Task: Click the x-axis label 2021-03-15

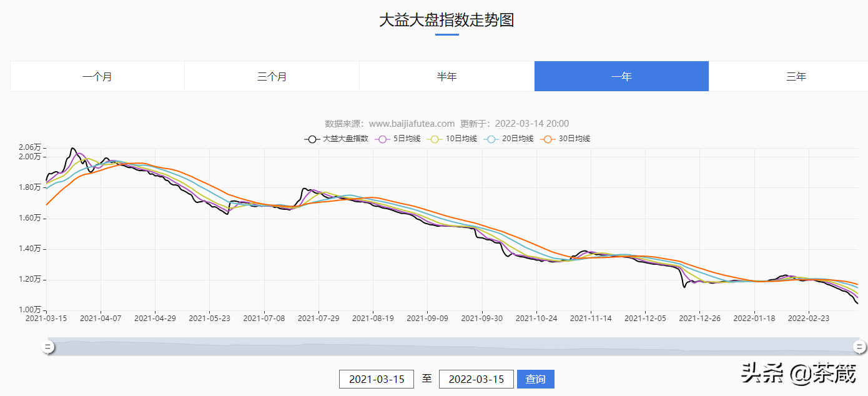Action: [x=46, y=318]
